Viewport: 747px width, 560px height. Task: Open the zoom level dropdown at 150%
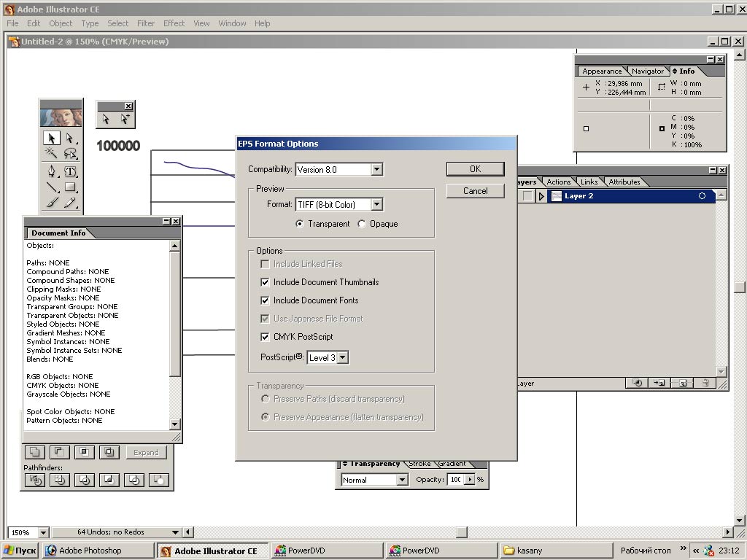[x=43, y=532]
